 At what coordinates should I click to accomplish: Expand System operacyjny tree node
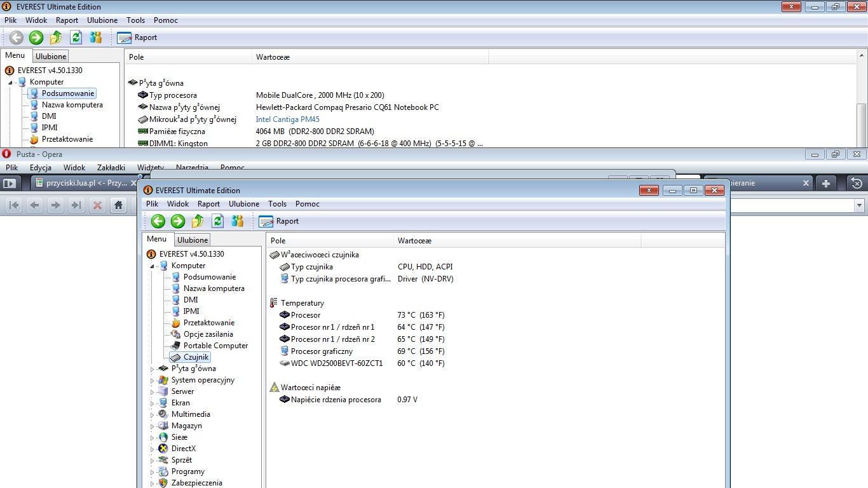pyautogui.click(x=153, y=381)
